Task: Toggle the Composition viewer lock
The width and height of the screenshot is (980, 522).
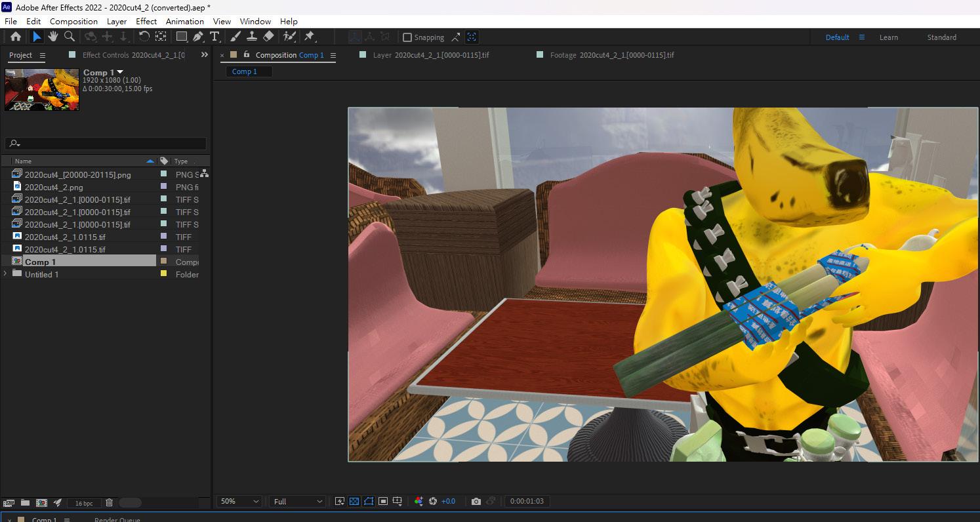Action: point(247,54)
